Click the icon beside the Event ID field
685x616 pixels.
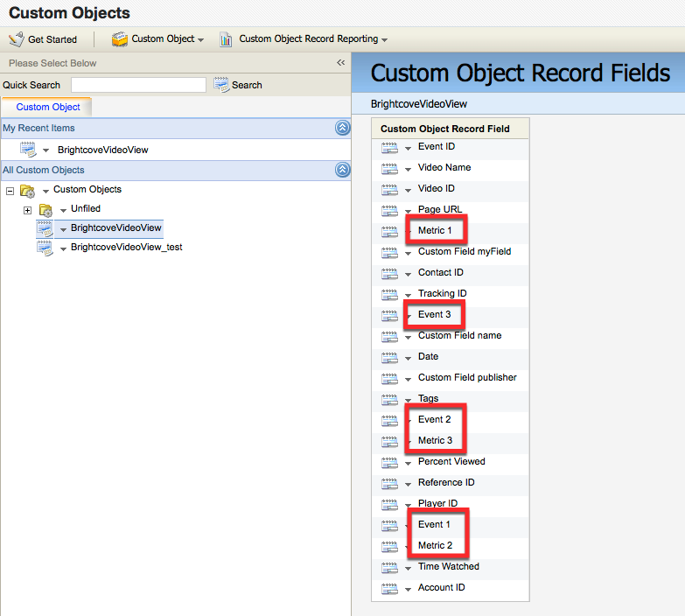389,147
